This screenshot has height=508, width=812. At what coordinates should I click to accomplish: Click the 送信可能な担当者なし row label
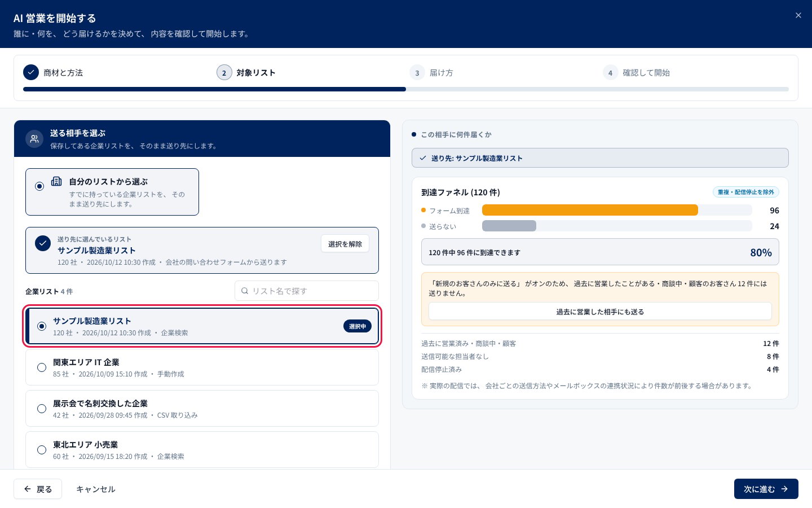point(455,357)
